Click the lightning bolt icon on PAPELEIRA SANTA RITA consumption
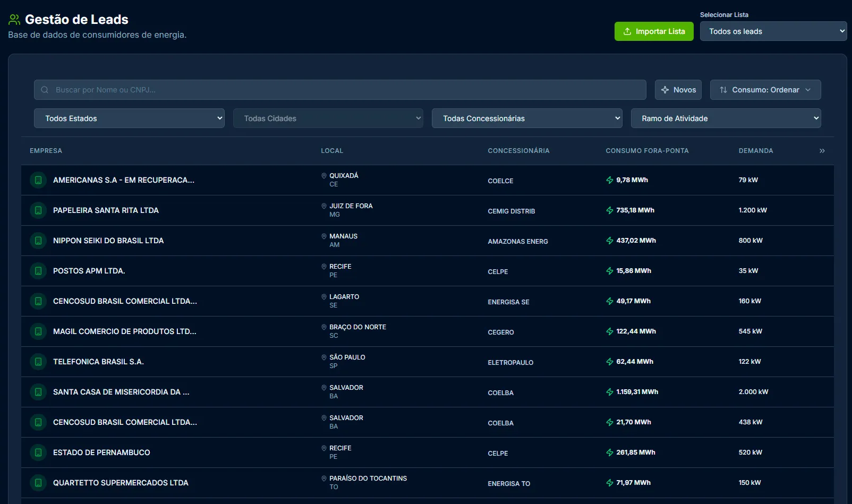This screenshot has width=852, height=504. coord(609,210)
